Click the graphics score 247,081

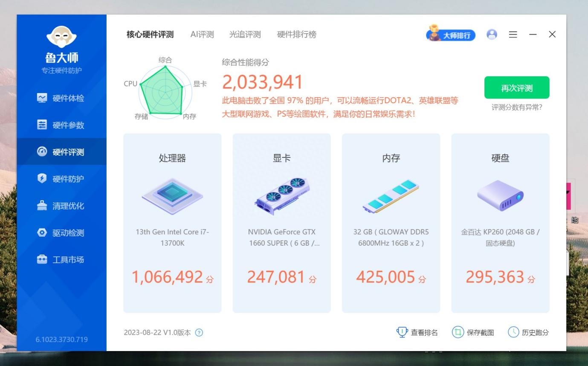[x=276, y=277]
